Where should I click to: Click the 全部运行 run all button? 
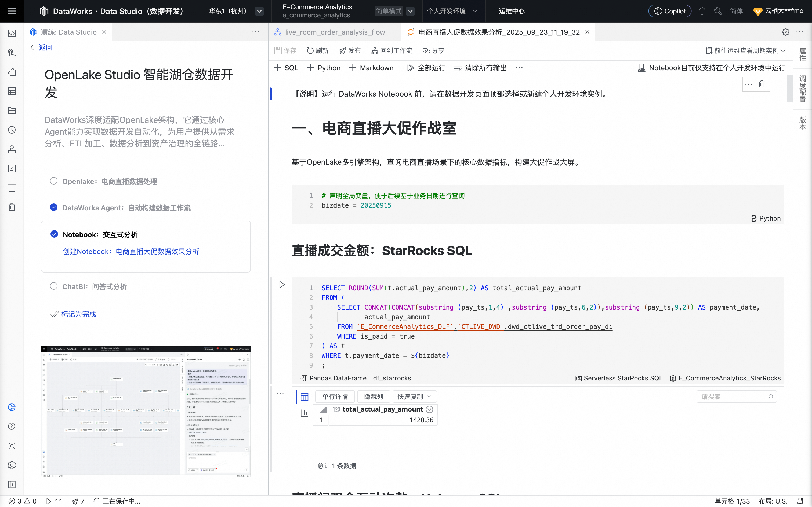click(x=426, y=68)
